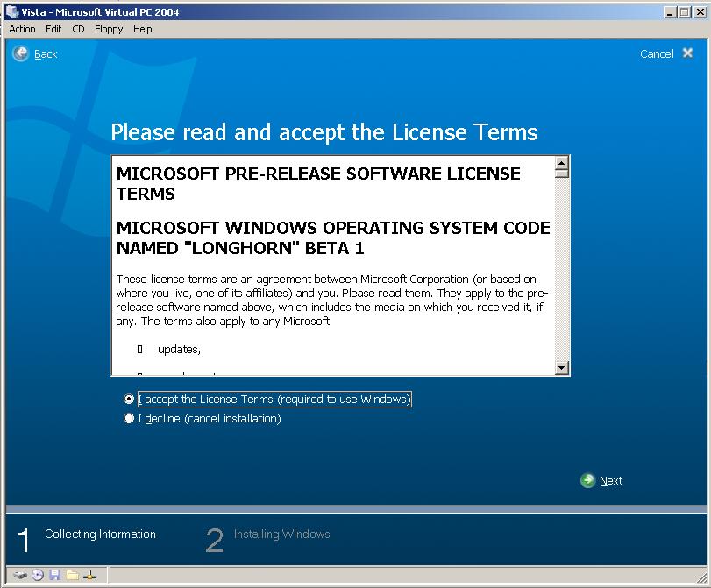The image size is (711, 588).
Task: Click the Cancel link
Action: pyautogui.click(x=657, y=54)
